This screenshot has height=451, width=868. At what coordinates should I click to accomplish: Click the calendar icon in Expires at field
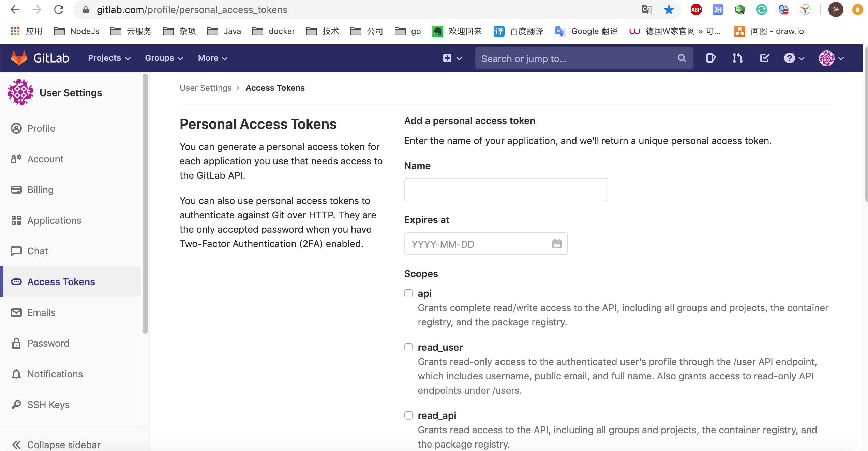click(557, 244)
